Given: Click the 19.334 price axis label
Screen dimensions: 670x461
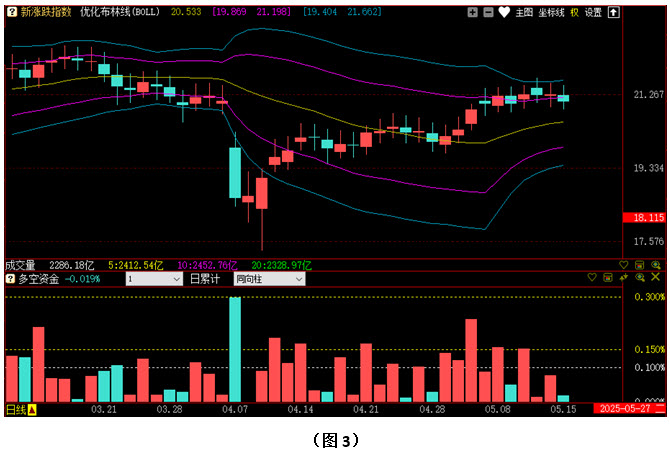Looking at the screenshot, I should pos(649,168).
